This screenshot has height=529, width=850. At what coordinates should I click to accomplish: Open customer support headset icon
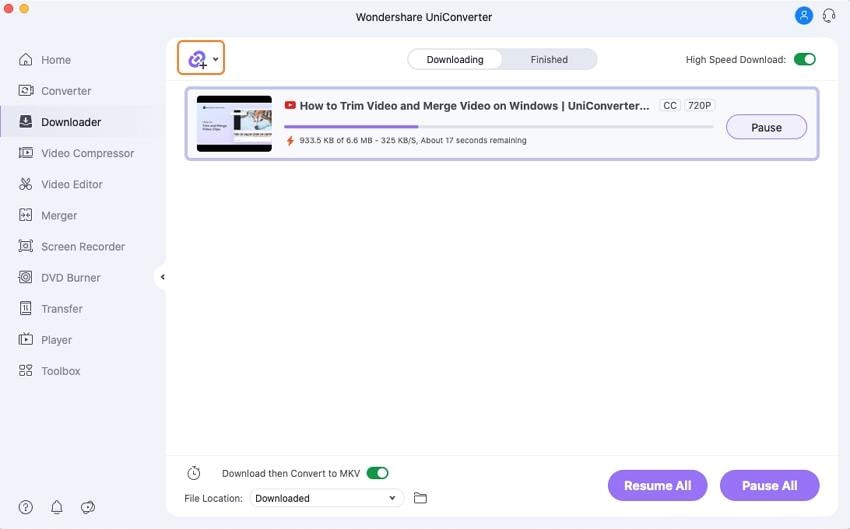click(829, 15)
